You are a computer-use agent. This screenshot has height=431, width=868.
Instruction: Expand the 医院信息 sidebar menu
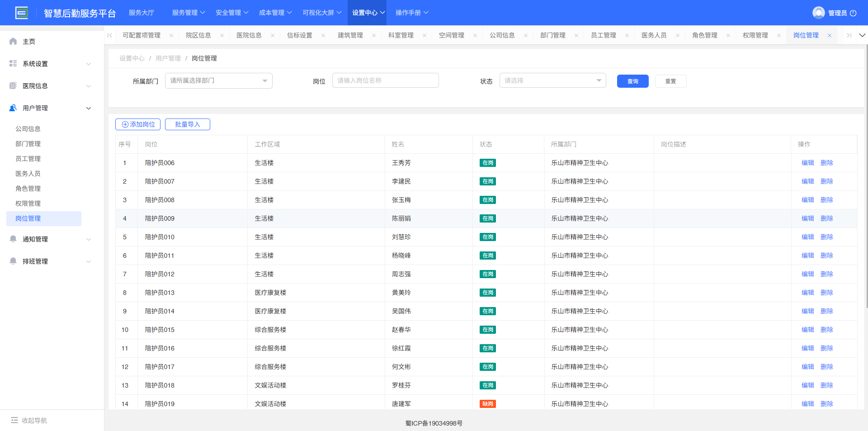tap(89, 86)
